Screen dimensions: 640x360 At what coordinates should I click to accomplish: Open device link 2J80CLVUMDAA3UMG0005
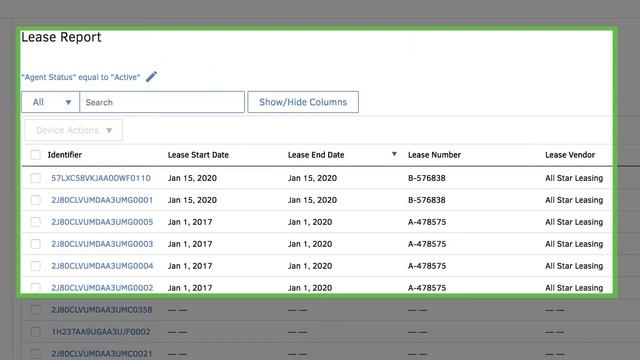102,222
